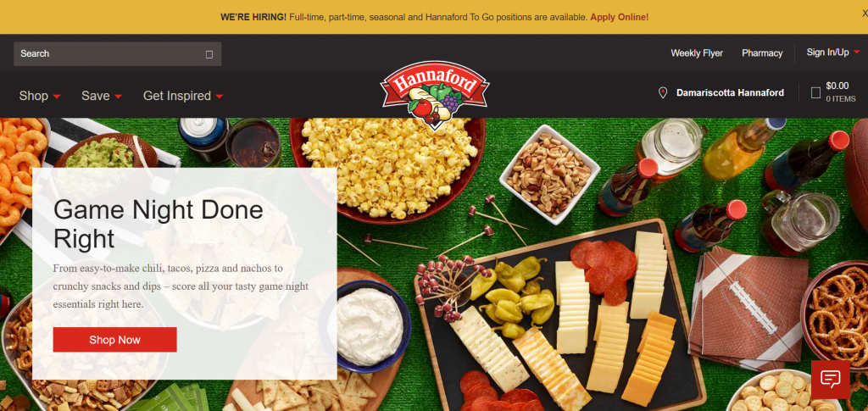Open the shopping cart icon

pyautogui.click(x=815, y=93)
